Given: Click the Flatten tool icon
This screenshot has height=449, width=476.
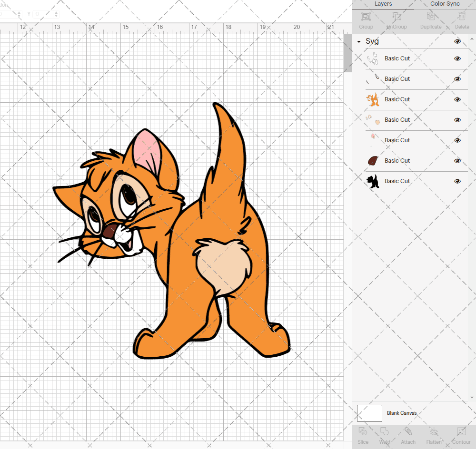Looking at the screenshot, I should pyautogui.click(x=434, y=431).
